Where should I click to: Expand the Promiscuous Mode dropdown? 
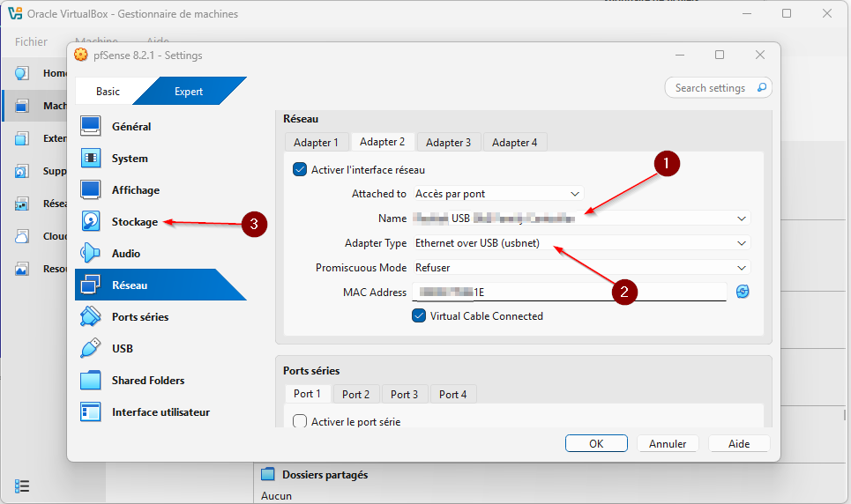(x=581, y=268)
